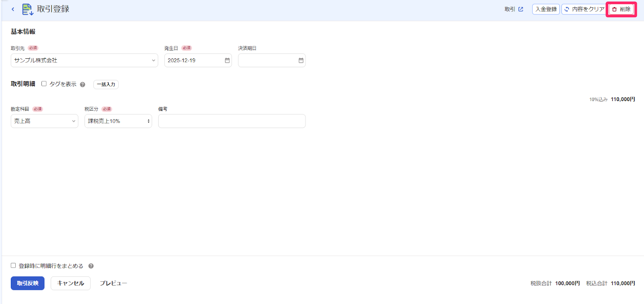
Task: Click help icon beside 登録時に明細行をまとめる
Action: (x=91, y=266)
